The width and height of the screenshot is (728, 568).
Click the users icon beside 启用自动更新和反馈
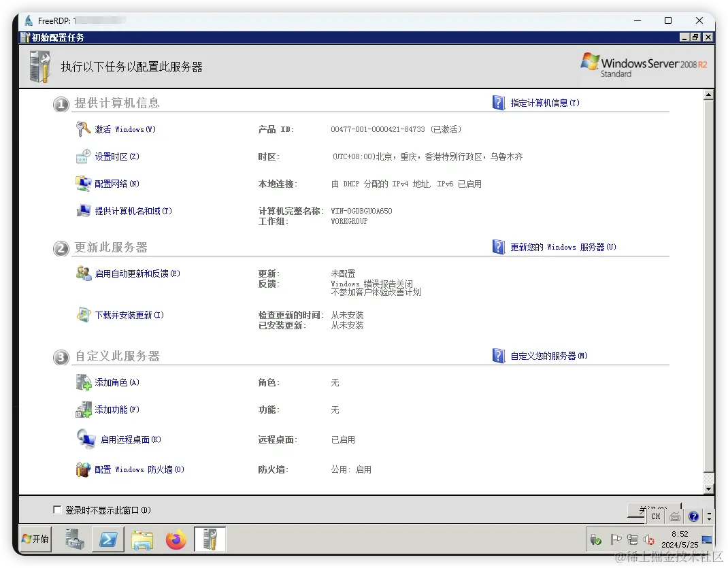tap(84, 273)
